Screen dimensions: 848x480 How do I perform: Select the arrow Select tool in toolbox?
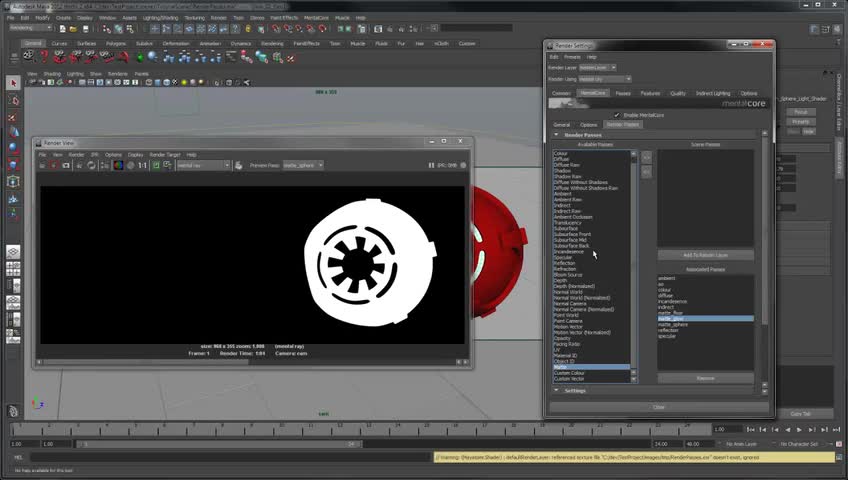pyautogui.click(x=14, y=83)
